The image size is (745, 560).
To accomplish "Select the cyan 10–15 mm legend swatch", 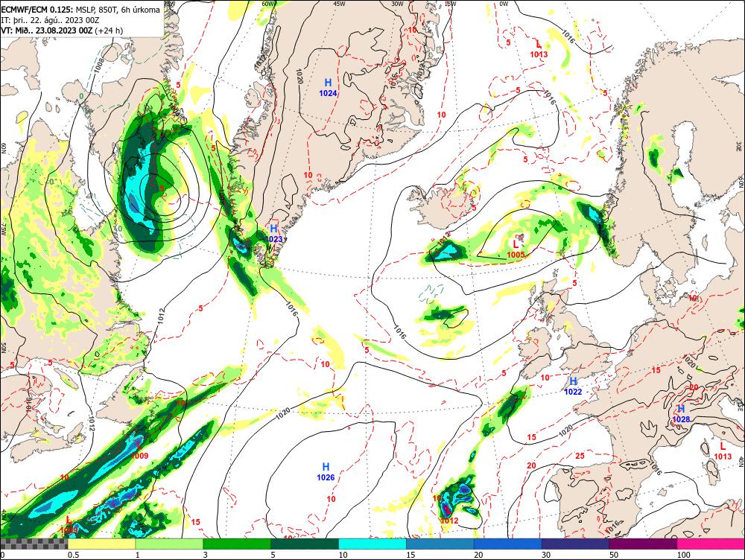I will coord(372,544).
